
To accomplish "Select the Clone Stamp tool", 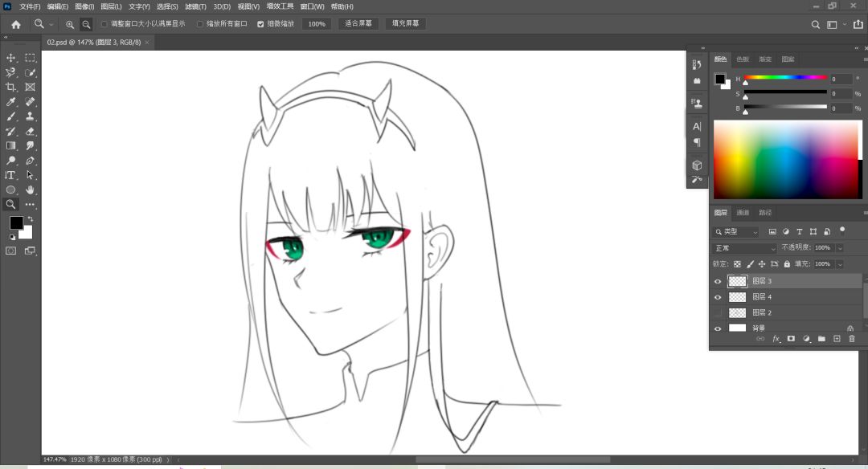I will 30,116.
